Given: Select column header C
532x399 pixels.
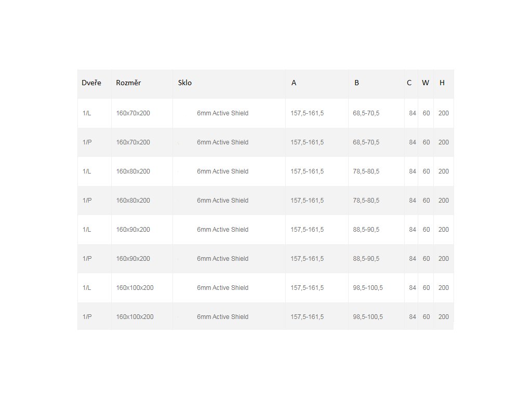Looking at the screenshot, I should (x=409, y=83).
